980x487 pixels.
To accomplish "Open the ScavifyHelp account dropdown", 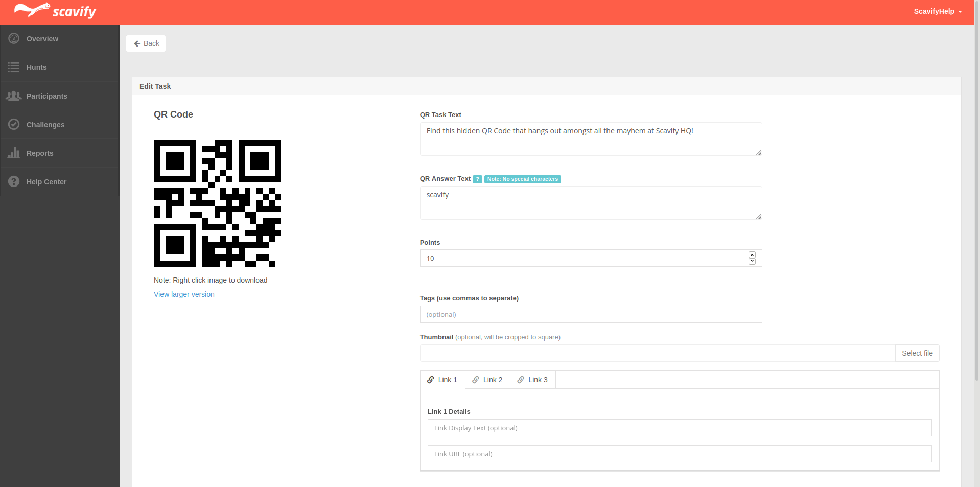I will pyautogui.click(x=938, y=11).
